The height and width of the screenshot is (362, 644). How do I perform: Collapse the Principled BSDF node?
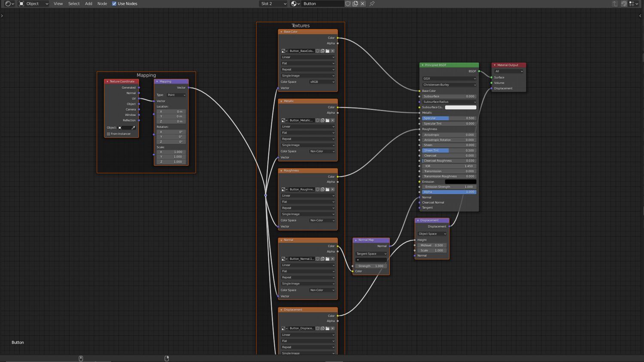[422, 65]
